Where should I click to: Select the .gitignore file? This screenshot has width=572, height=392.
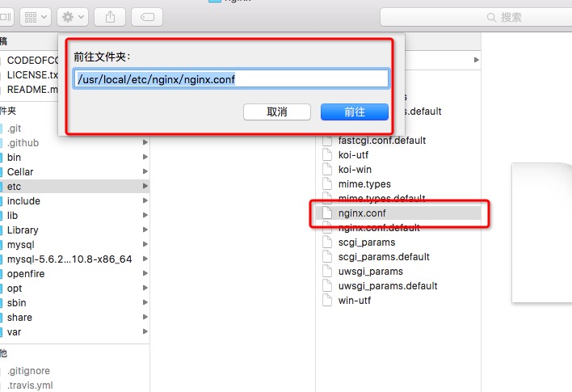[29, 371]
